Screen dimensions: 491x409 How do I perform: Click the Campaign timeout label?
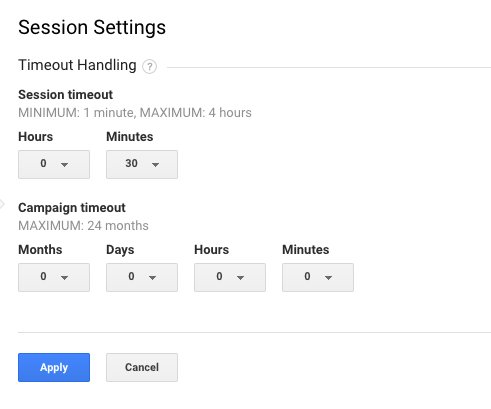click(72, 208)
